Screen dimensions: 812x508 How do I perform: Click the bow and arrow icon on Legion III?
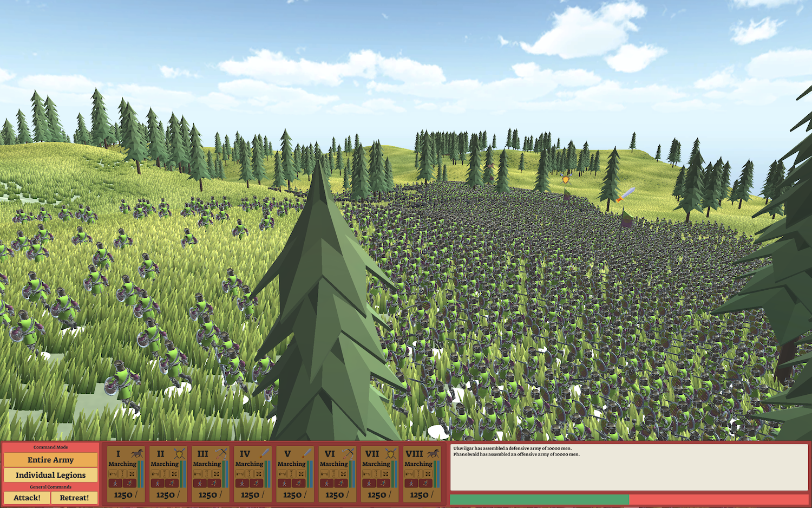[221, 454]
